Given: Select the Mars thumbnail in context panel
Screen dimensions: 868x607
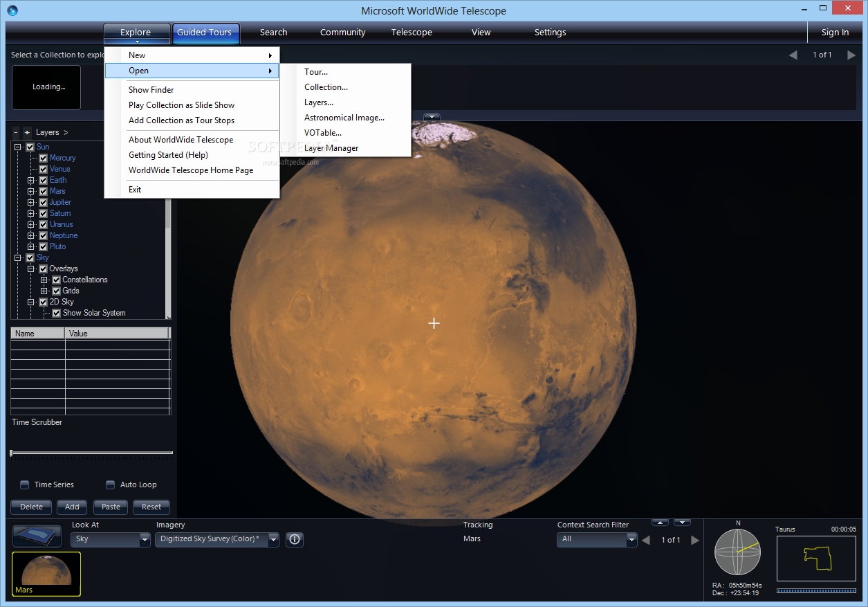Looking at the screenshot, I should coord(46,574).
